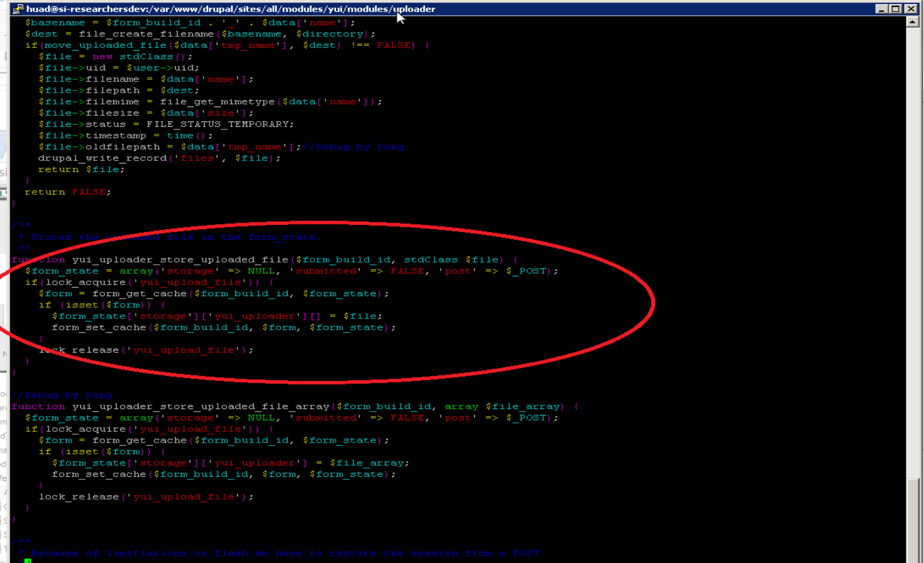Click the scrollbar up arrow
Image resolution: width=924 pixels, height=563 pixels.
click(912, 22)
